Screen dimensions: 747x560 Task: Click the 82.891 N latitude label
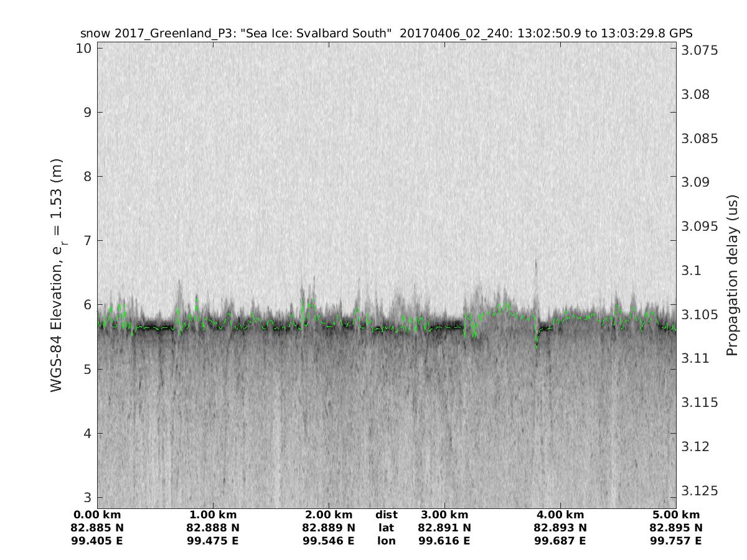point(444,528)
